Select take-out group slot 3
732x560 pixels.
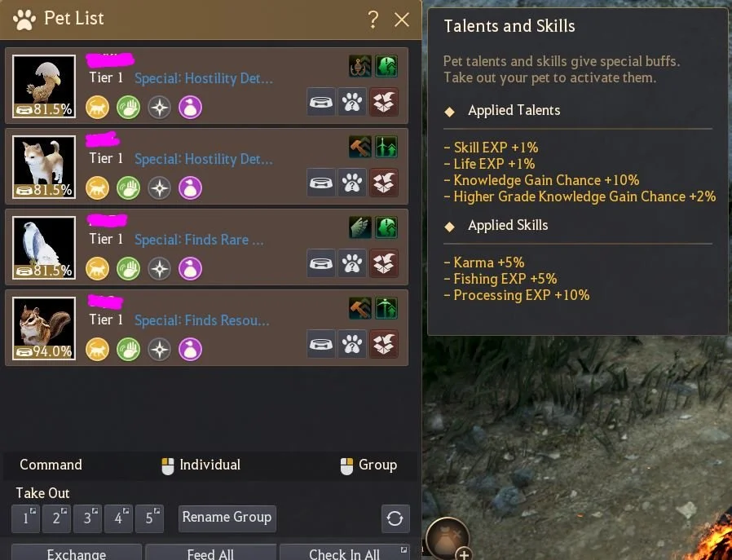(x=87, y=518)
